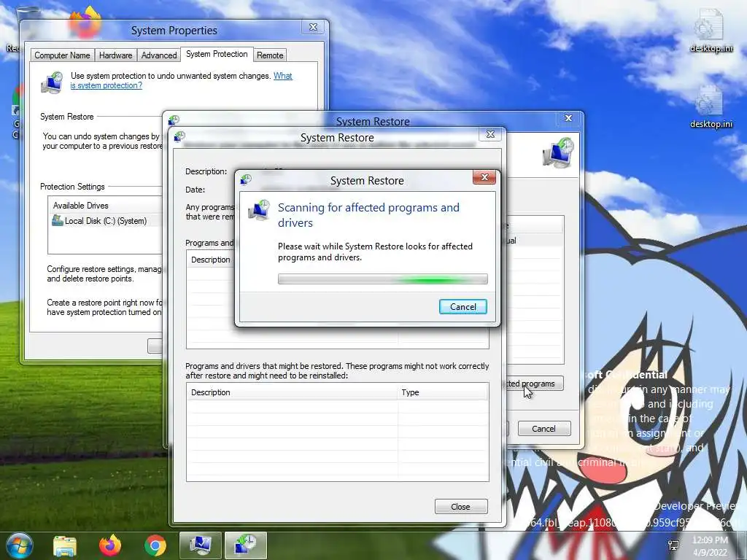This screenshot has height=560, width=747.
Task: Click the restore icon beside the Scanning heading
Action: 259,210
